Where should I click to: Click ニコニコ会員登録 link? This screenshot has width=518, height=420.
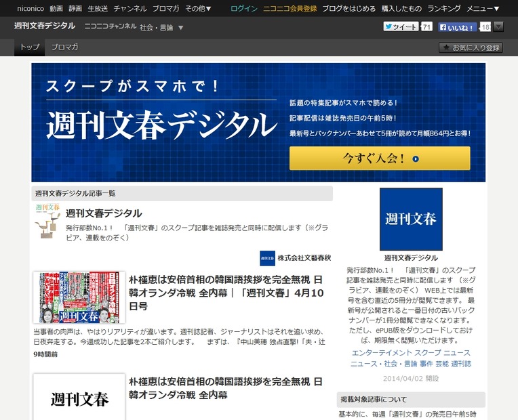[x=290, y=9]
